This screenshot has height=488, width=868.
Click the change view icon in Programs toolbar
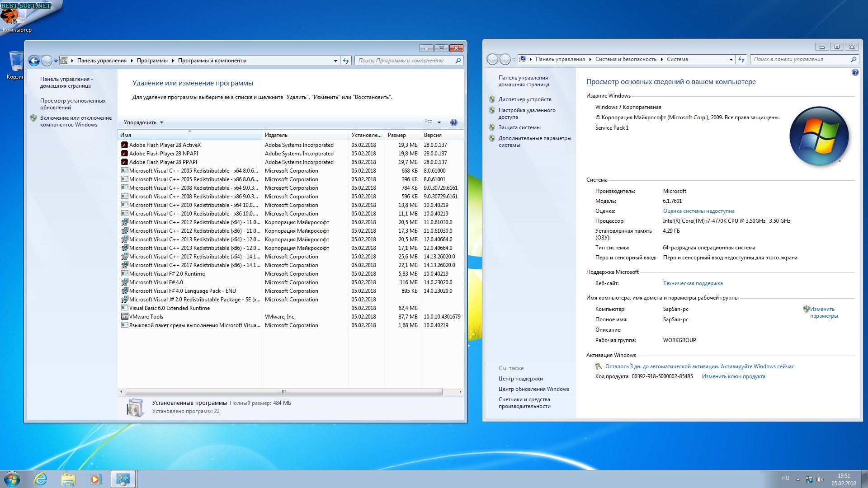pos(428,122)
